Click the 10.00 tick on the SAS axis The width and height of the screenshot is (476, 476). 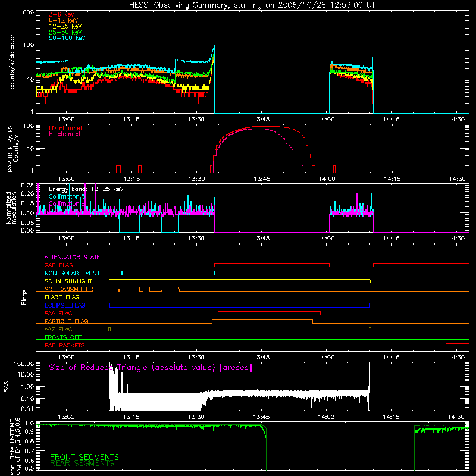pyautogui.click(x=25, y=374)
